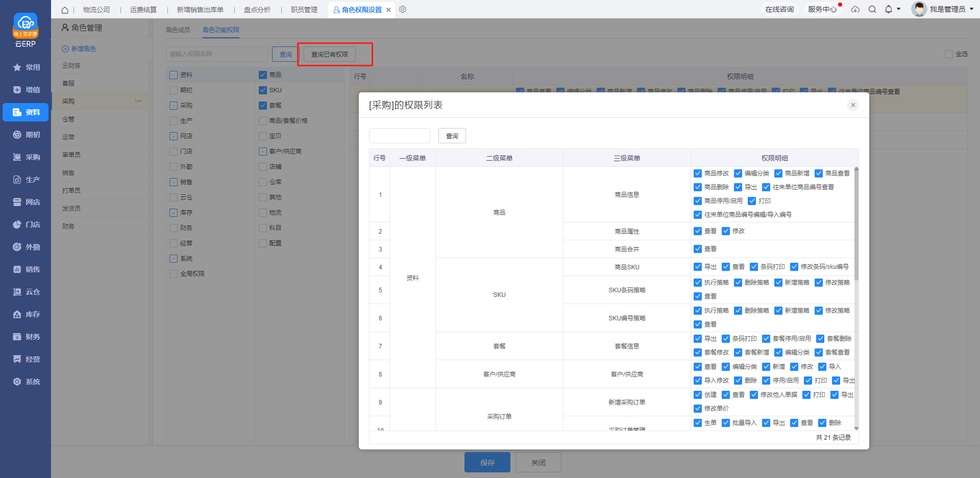The height and width of the screenshot is (478, 980).
Task: Open 在线咨询
Action: (x=779, y=9)
